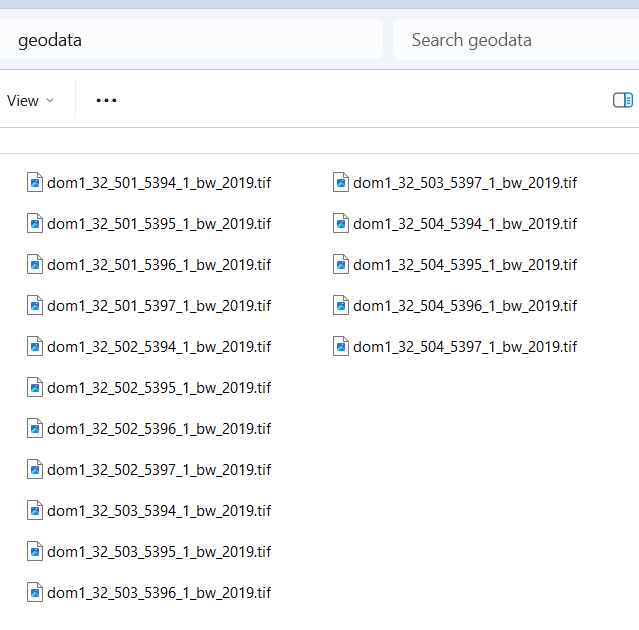Click the file icon of dom1_32_502_5396_1_bw_2019.tif
This screenshot has width=639, height=630.
click(x=35, y=428)
